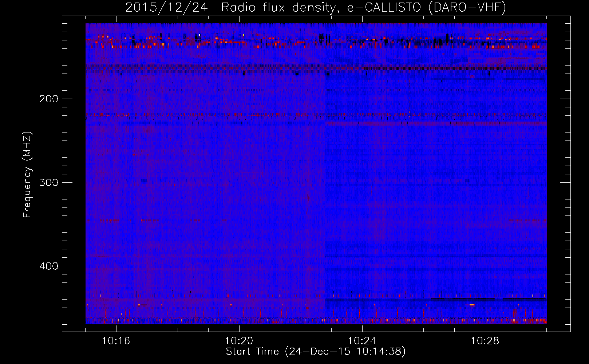Click the 400 frequency tick label
The width and height of the screenshot is (589, 364).
pos(49,266)
